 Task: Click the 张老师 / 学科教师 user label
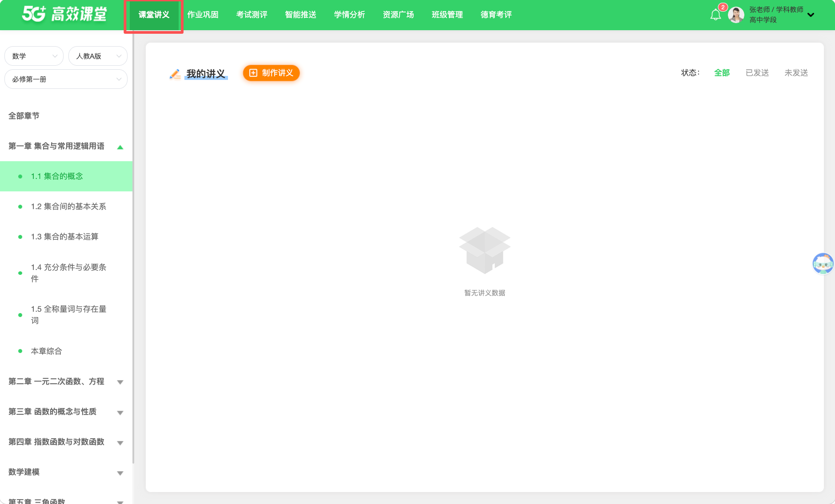pyautogui.click(x=776, y=9)
